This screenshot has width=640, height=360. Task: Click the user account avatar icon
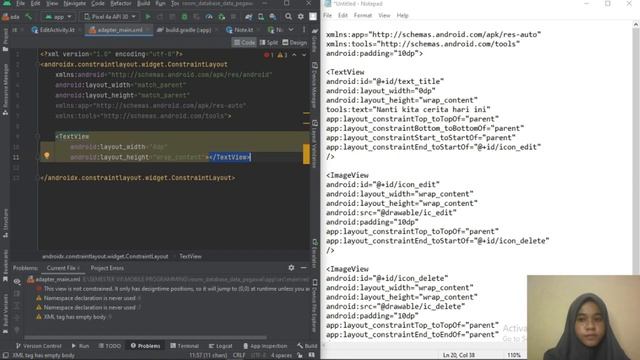(x=313, y=16)
